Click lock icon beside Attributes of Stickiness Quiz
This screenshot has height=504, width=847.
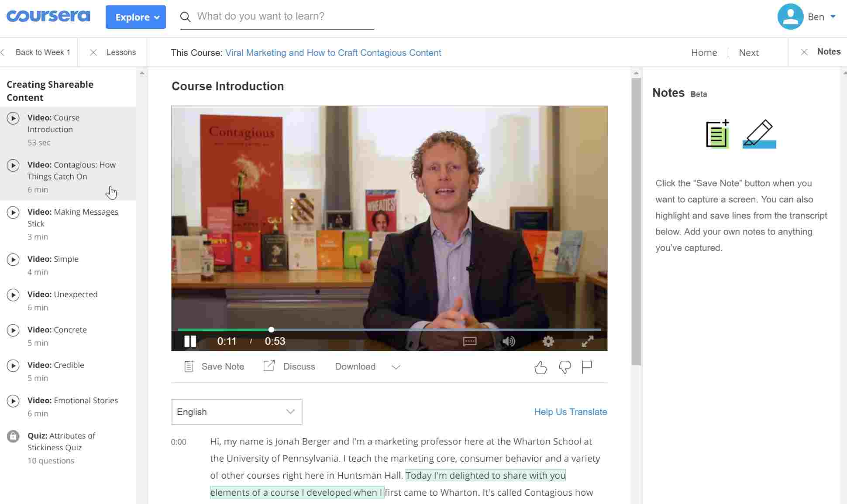pos(13,436)
